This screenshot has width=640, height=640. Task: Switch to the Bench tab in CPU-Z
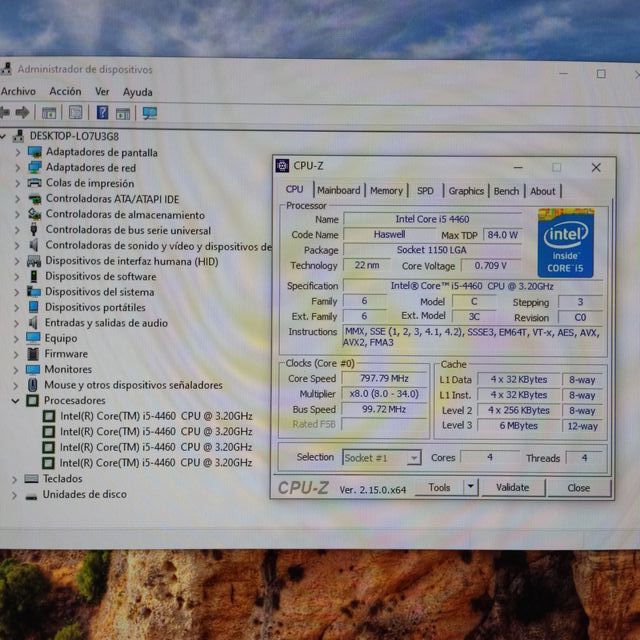[x=506, y=191]
